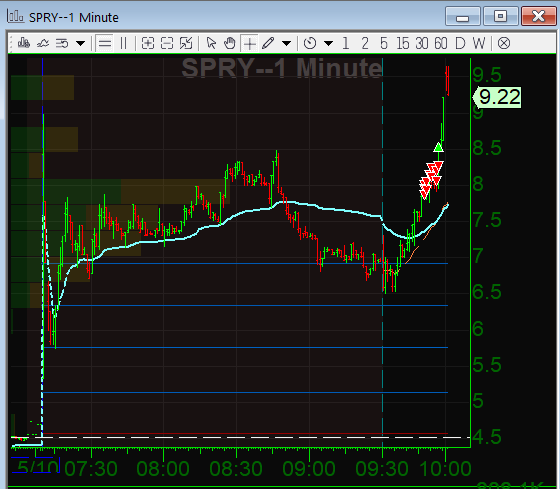This screenshot has width=560, height=489.
Task: Click the 9.22 current price label
Action: (x=497, y=97)
